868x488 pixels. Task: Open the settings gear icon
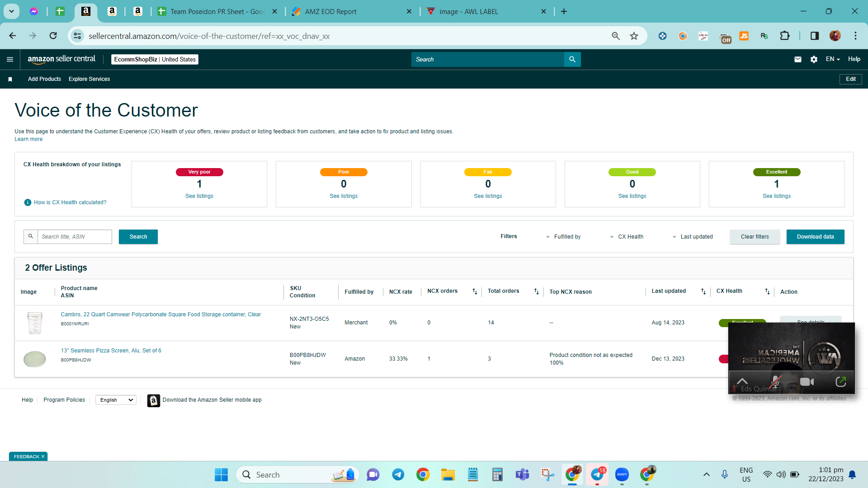814,59
